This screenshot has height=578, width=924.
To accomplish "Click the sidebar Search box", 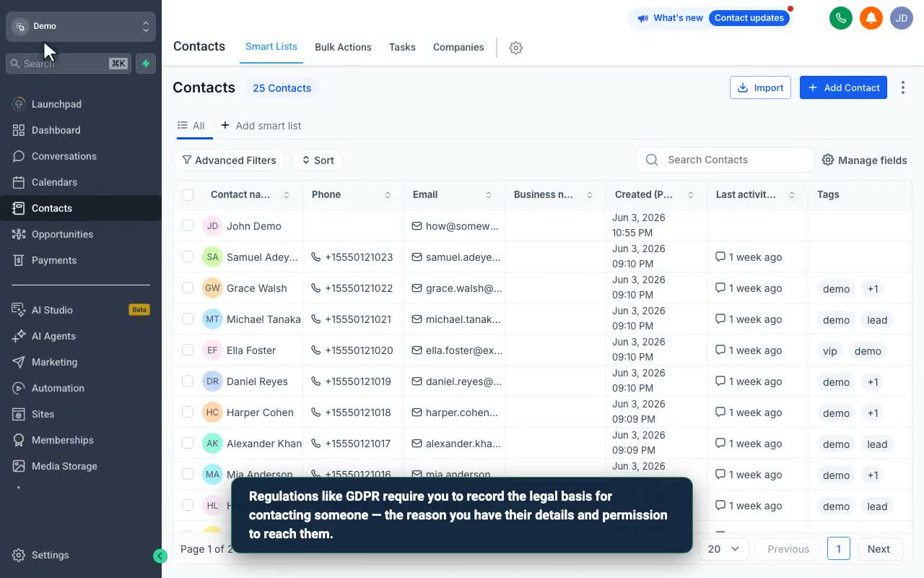I will (x=69, y=64).
